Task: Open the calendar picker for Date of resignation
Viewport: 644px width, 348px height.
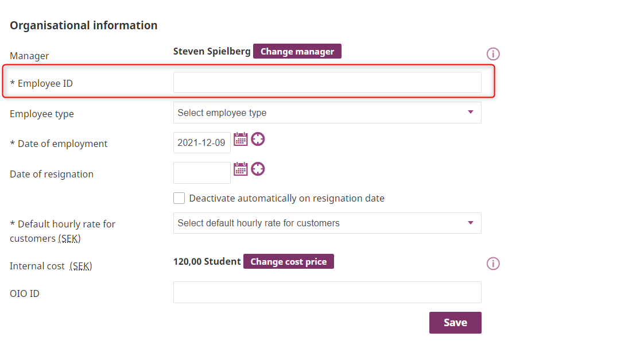Action: 240,169
